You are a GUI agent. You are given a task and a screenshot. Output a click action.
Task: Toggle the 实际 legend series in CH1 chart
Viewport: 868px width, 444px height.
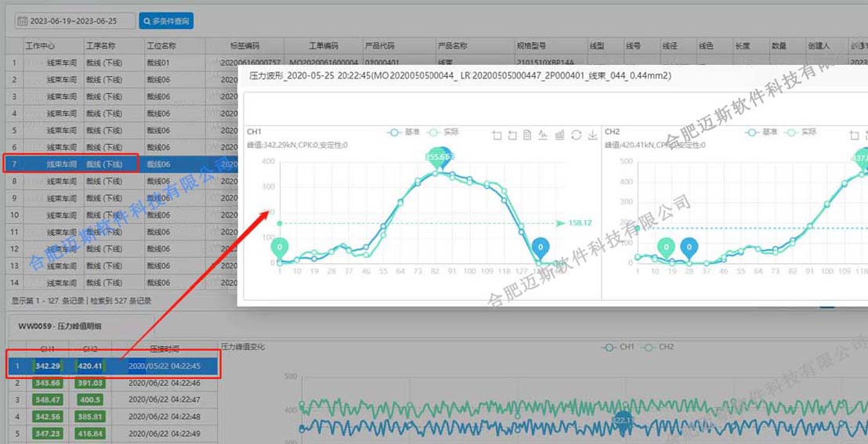click(444, 132)
